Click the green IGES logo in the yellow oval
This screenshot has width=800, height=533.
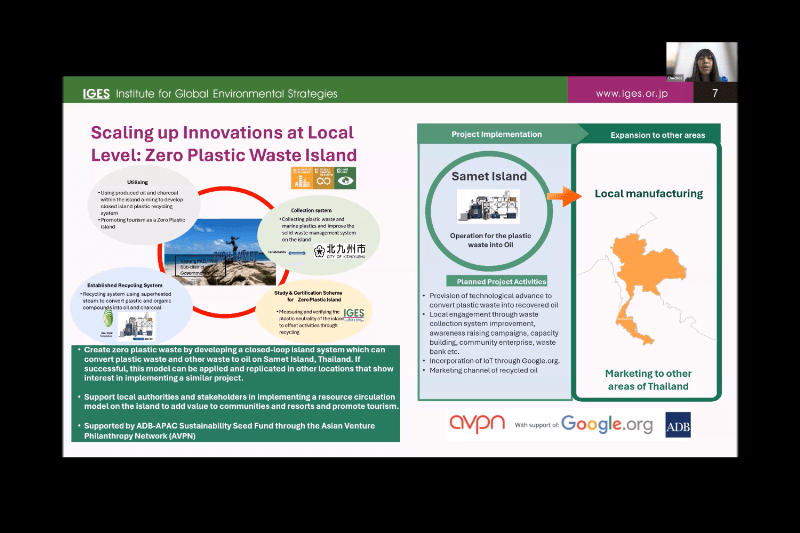point(353,314)
